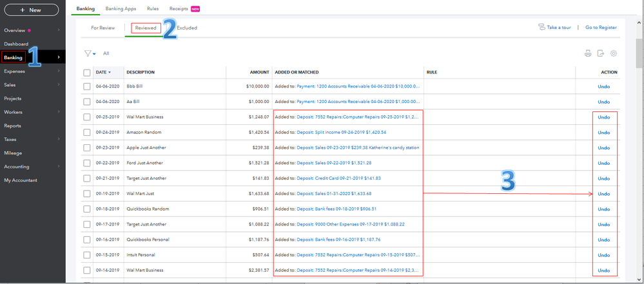Open the Deposit: Split income 09-24-2019 link
This screenshot has width=644, height=284.
pyautogui.click(x=341, y=133)
